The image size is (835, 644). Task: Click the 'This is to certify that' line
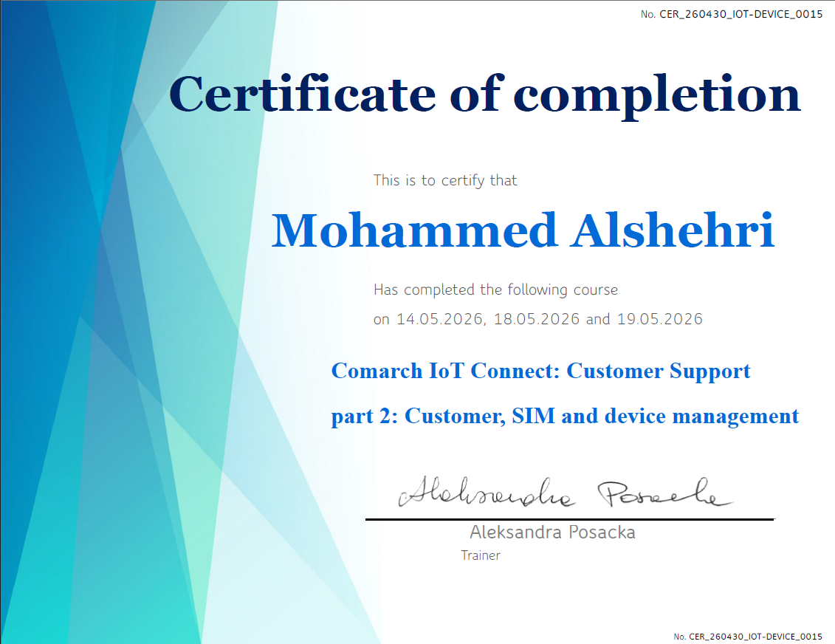tap(445, 181)
